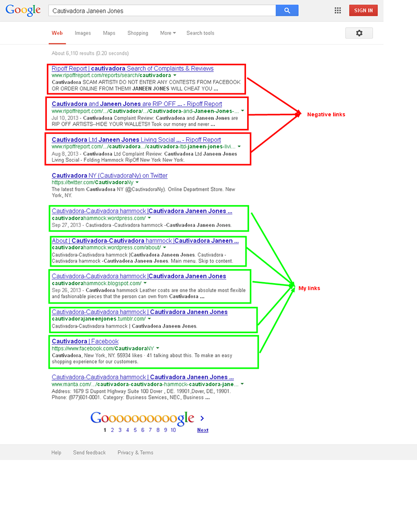
Task: Click the next page arrow chevron
Action: pyautogui.click(x=202, y=418)
